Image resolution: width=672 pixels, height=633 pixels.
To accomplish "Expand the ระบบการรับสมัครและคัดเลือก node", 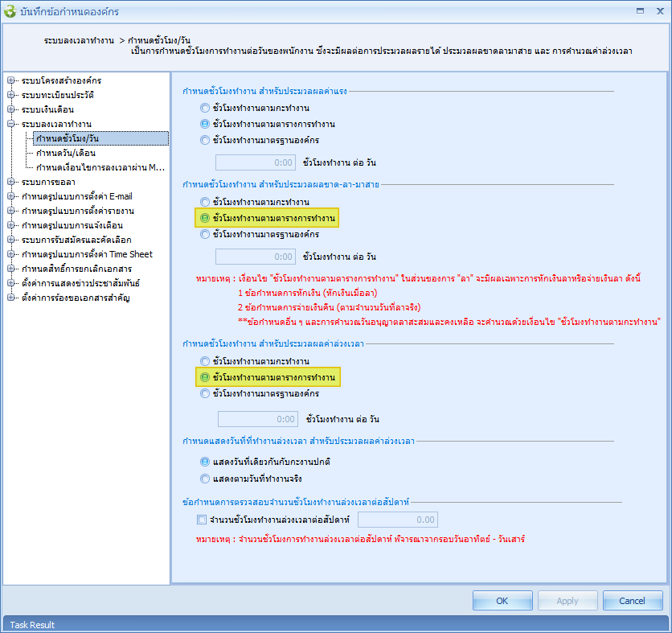I will click(10, 240).
